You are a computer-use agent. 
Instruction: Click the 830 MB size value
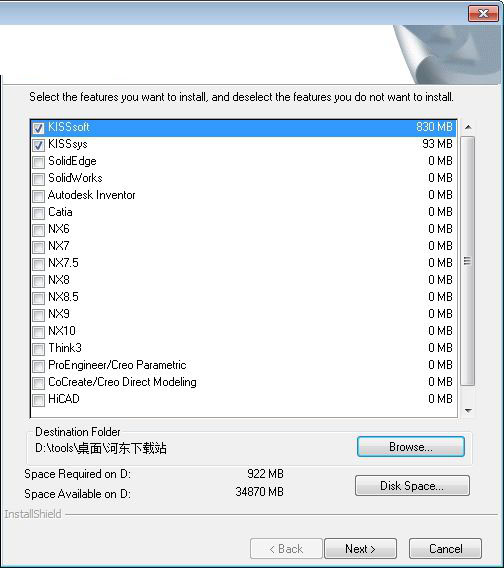click(x=434, y=127)
